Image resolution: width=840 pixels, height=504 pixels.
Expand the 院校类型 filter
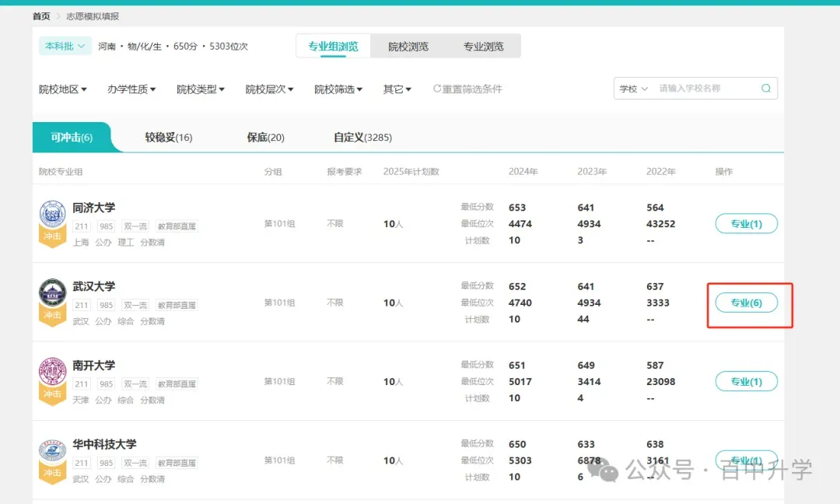point(201,89)
